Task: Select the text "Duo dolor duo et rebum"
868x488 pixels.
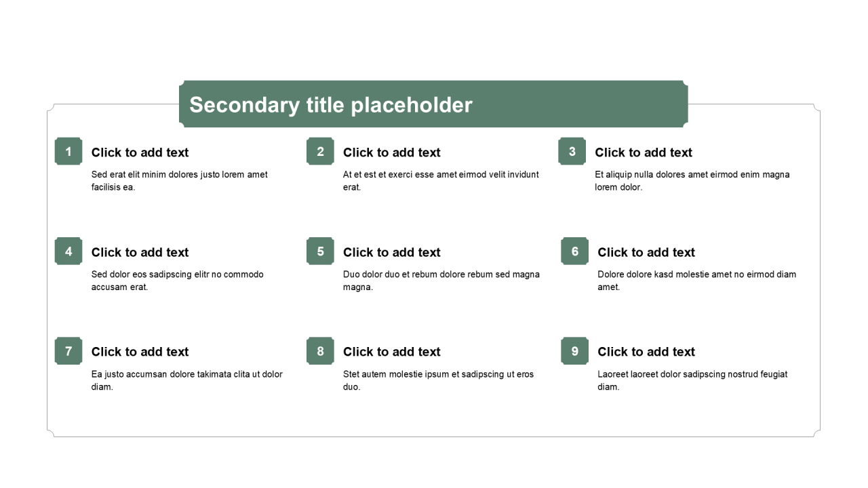Action: (441, 281)
